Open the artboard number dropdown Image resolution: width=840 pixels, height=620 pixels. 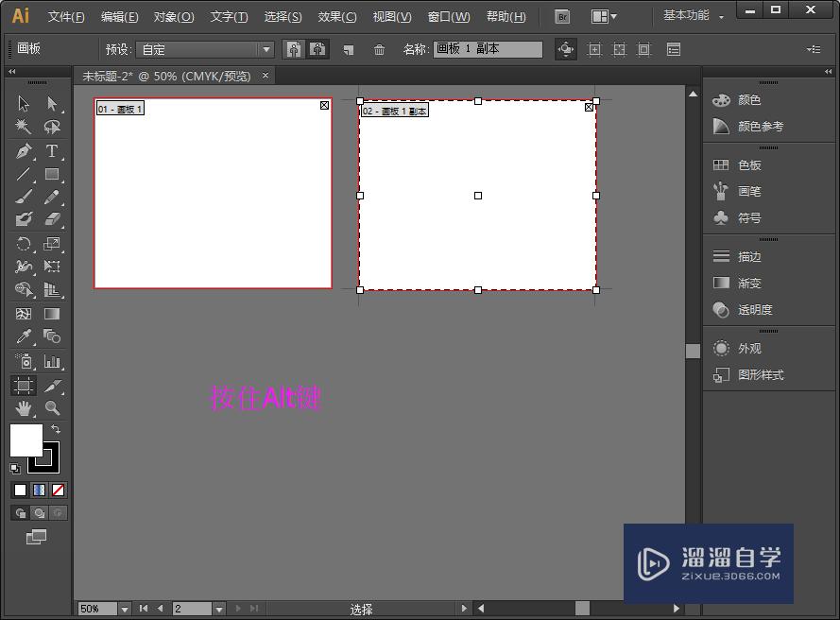click(x=218, y=609)
